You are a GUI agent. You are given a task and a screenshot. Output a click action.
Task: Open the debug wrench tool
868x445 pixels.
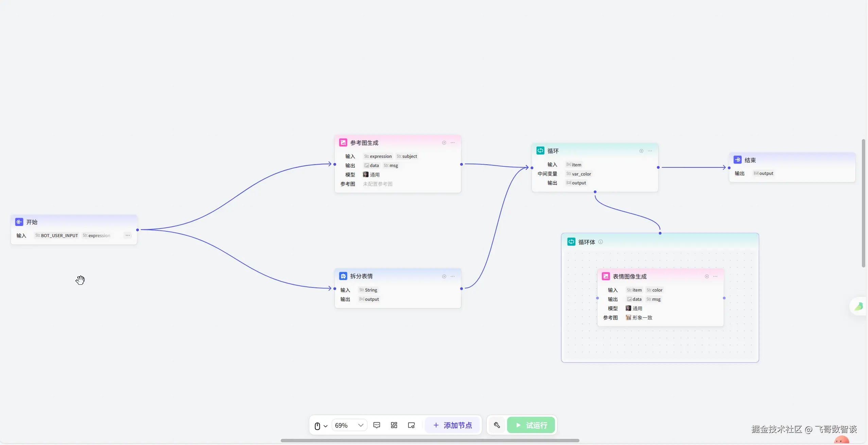tap(497, 425)
